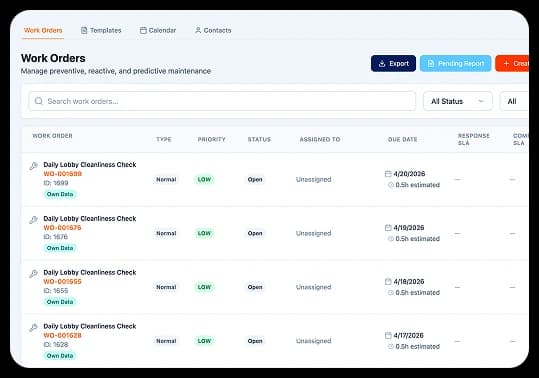Screen dimensions: 539x378
Task: Click clock icon in WO-001628 estimate
Action: pos(391,347)
